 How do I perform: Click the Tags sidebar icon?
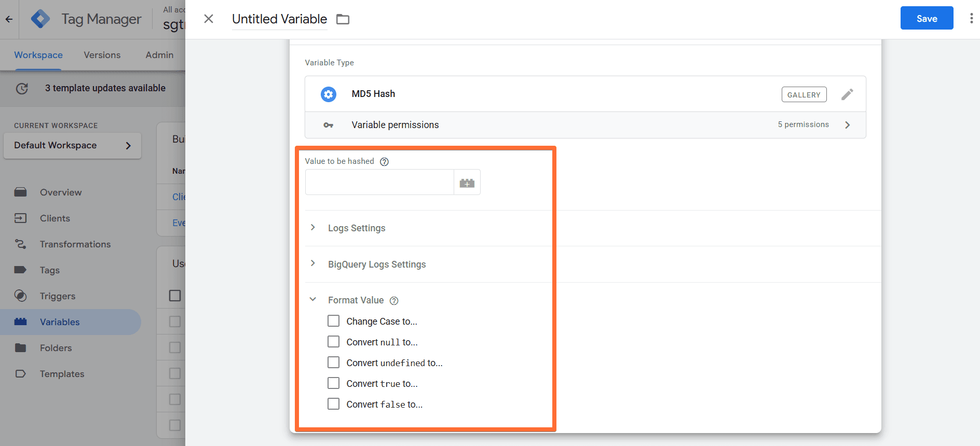point(21,270)
